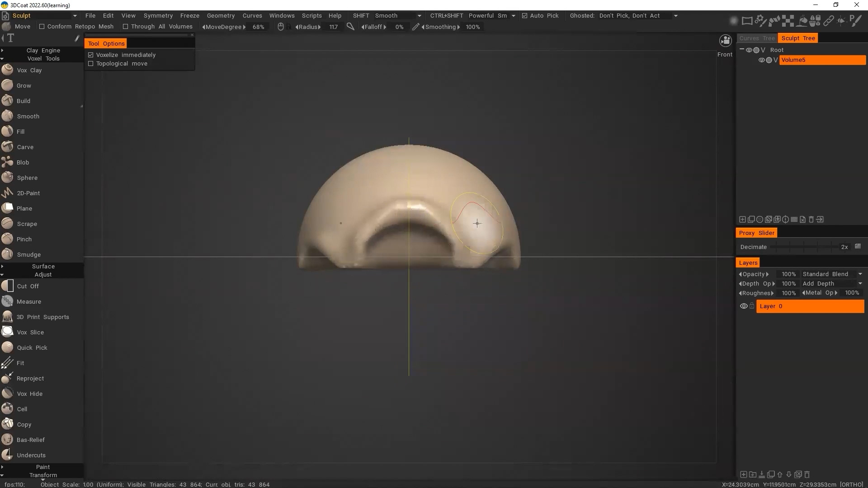Enable the Topological move checkbox
The width and height of the screenshot is (868, 488).
click(91, 64)
